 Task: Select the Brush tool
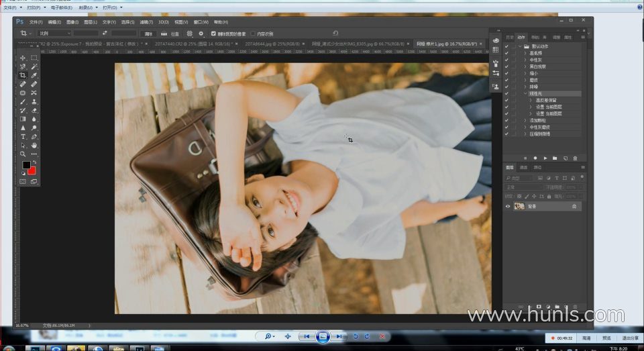[23, 101]
